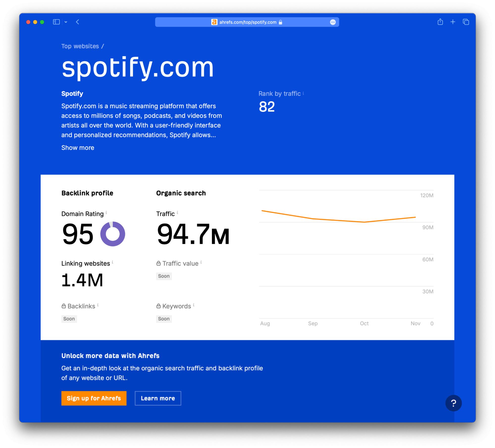
Task: Open page settings via the ellipsis button
Action: 333,22
